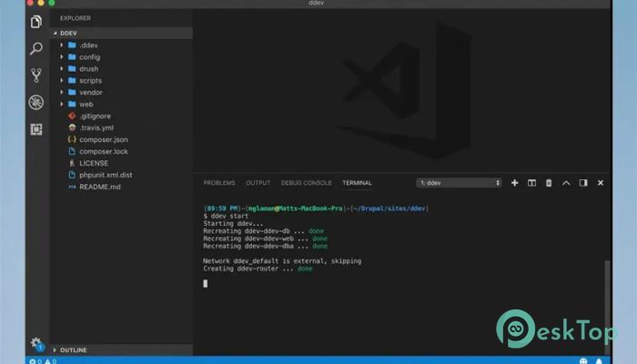Image resolution: width=637 pixels, height=364 pixels.
Task: Close the terminal panel
Action: tap(600, 183)
